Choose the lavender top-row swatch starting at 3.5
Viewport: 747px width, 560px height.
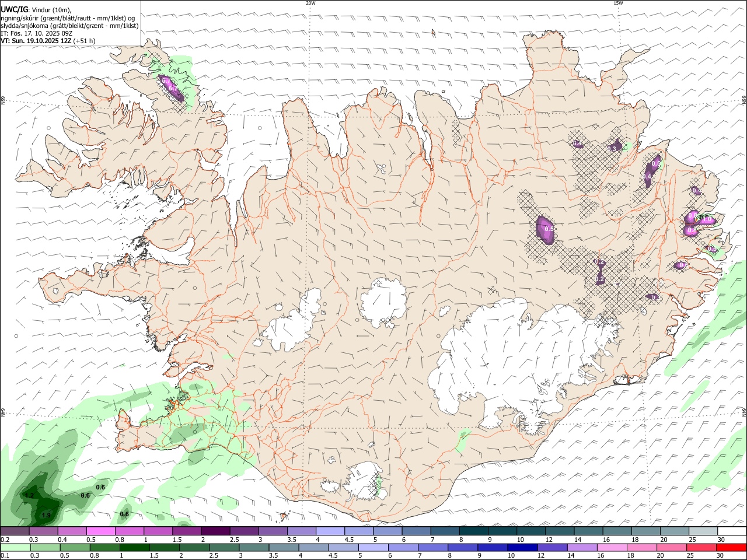point(302,531)
